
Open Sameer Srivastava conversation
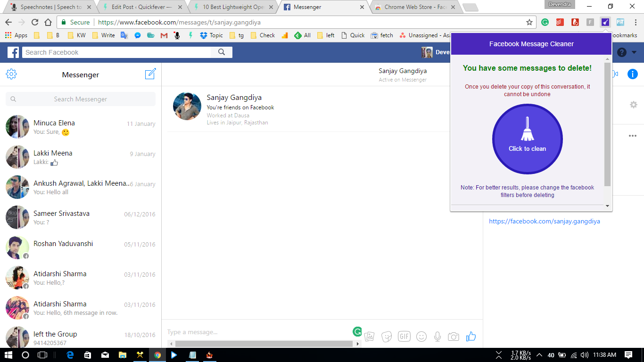81,217
